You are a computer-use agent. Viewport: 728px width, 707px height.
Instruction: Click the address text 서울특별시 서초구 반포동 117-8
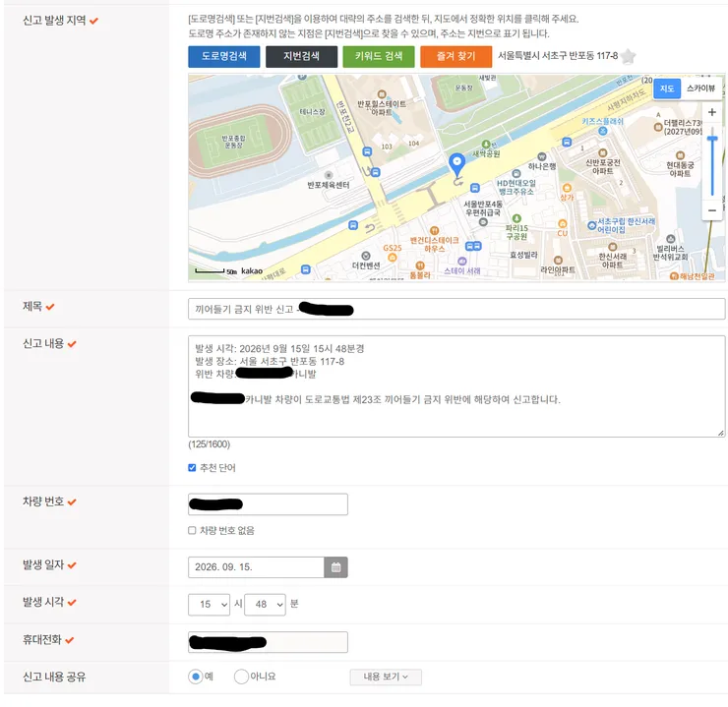coord(558,56)
